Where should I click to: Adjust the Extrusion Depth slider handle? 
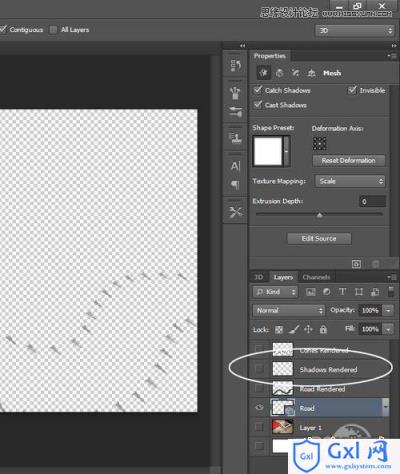tap(319, 215)
